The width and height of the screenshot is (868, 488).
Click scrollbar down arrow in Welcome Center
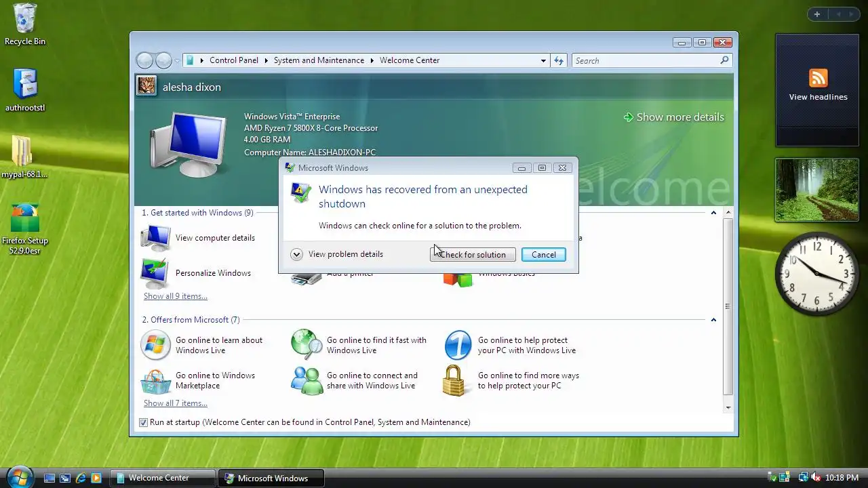[728, 408]
